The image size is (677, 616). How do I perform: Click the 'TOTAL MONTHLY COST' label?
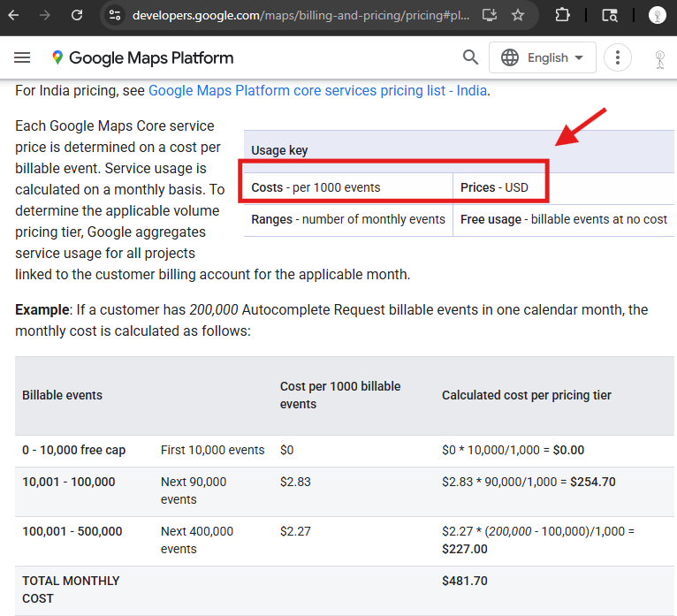pos(71,589)
